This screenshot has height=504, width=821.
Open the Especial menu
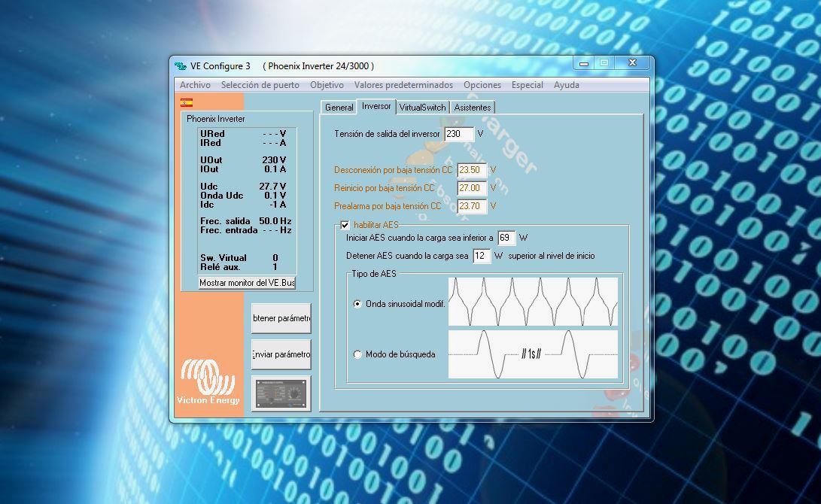(x=528, y=85)
